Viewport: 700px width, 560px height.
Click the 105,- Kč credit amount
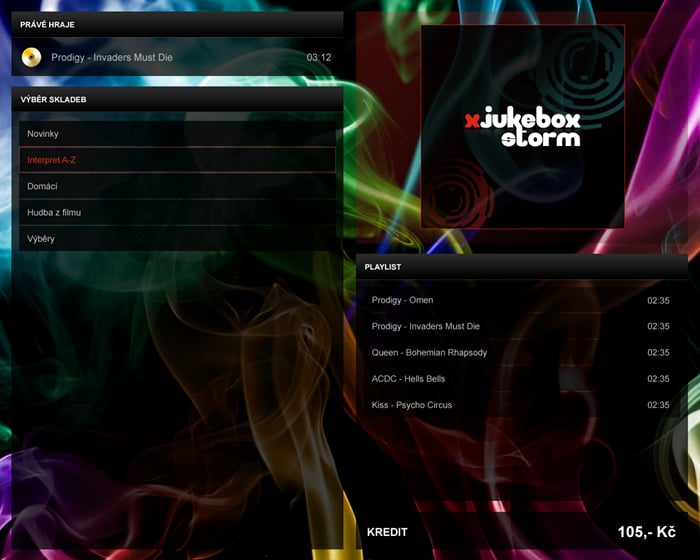[646, 532]
